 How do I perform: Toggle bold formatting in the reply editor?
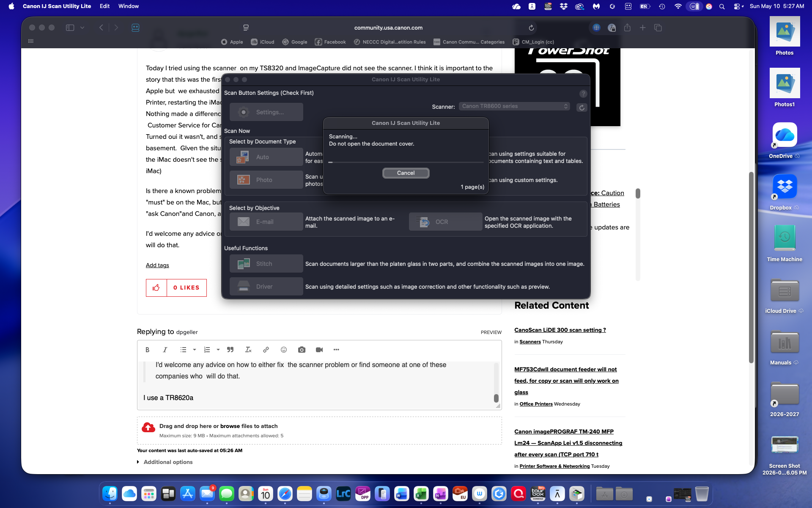pyautogui.click(x=147, y=350)
